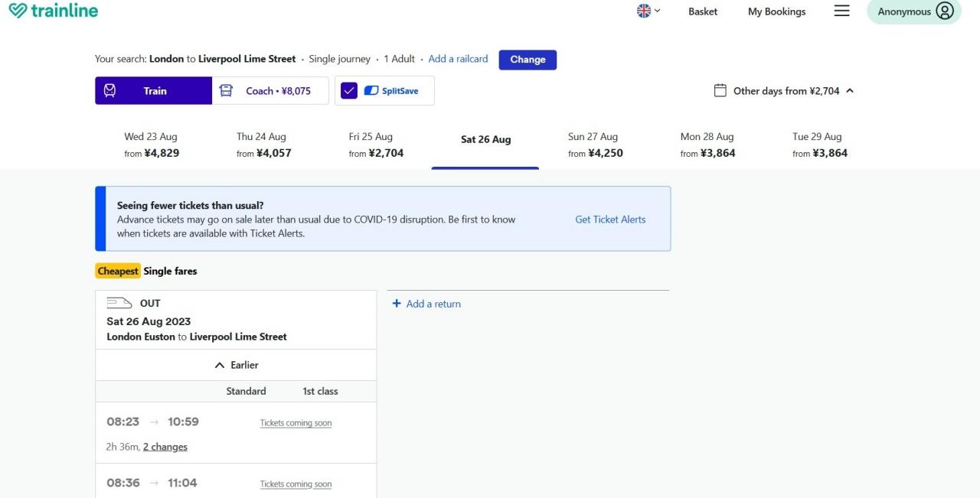Select the Train tab
The height and width of the screenshot is (498, 980).
(153, 90)
